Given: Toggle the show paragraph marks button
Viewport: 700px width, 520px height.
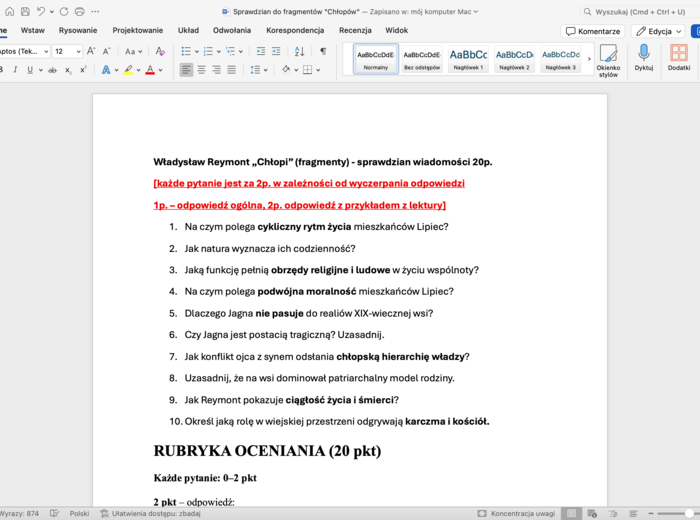Looking at the screenshot, I should coord(323,51).
